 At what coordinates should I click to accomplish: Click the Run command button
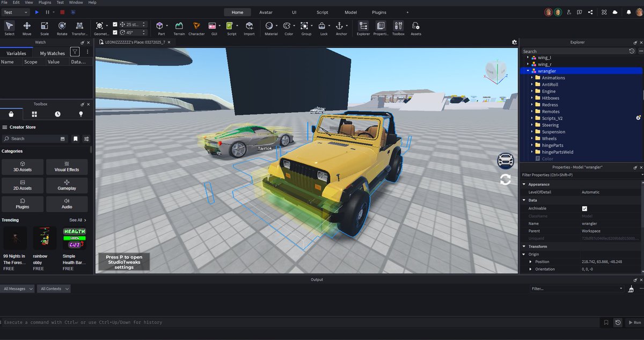click(634, 322)
